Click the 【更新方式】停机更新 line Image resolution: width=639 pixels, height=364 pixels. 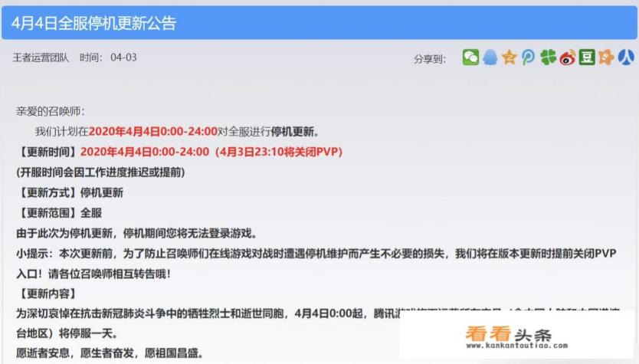[70, 192]
